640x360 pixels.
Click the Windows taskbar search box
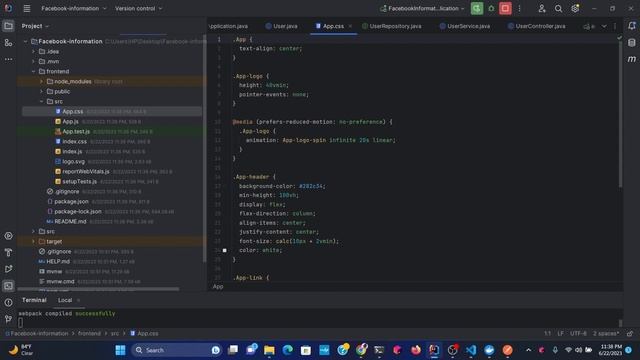[176, 350]
